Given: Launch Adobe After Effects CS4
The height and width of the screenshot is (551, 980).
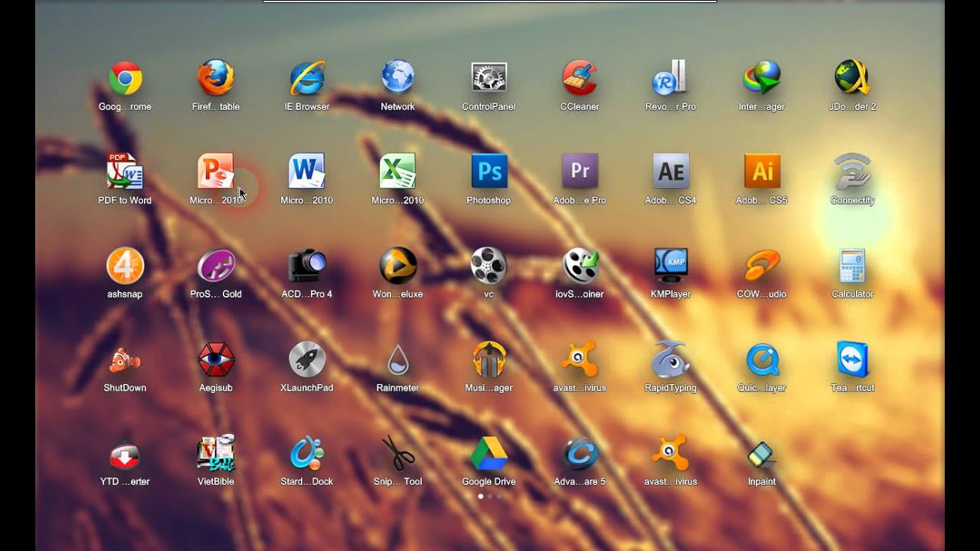Looking at the screenshot, I should pyautogui.click(x=671, y=171).
